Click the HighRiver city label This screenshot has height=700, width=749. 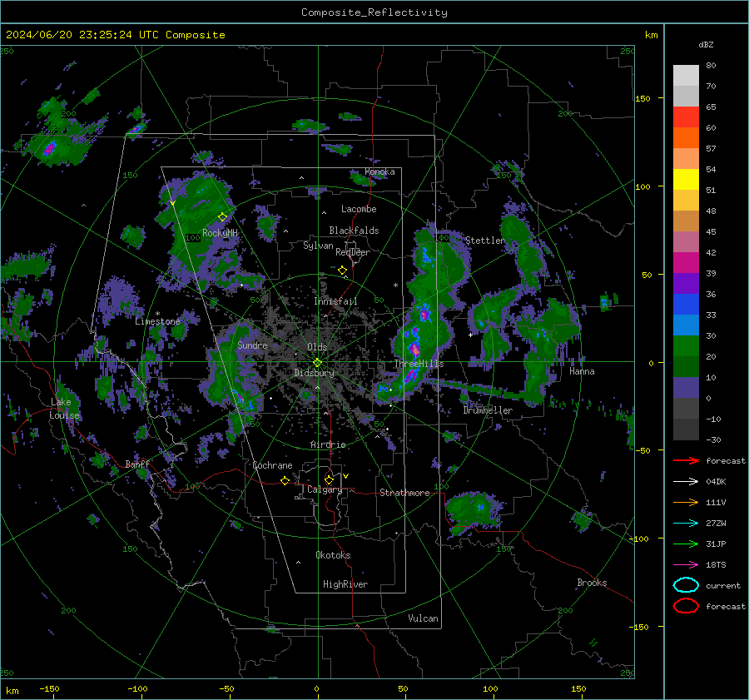tap(345, 584)
